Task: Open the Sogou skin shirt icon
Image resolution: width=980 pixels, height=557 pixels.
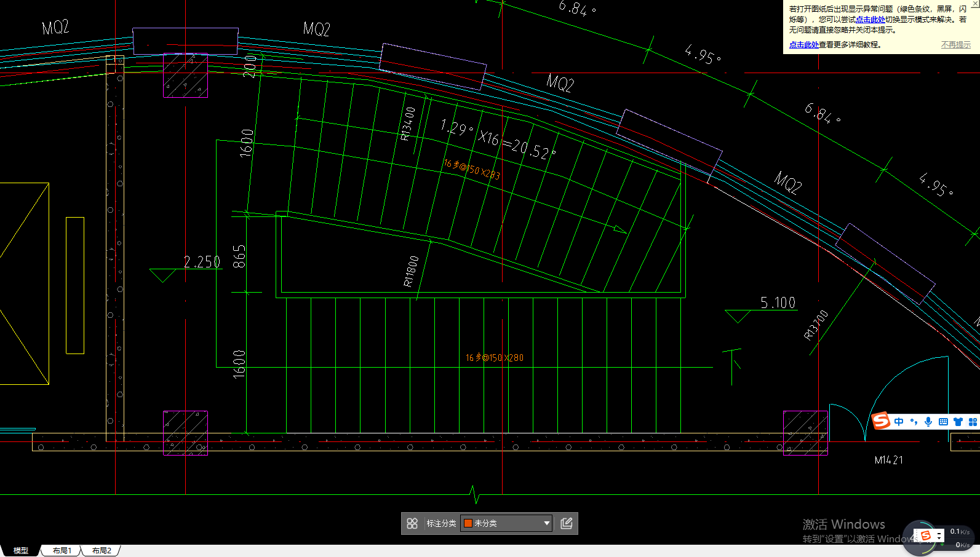Action: coord(958,422)
